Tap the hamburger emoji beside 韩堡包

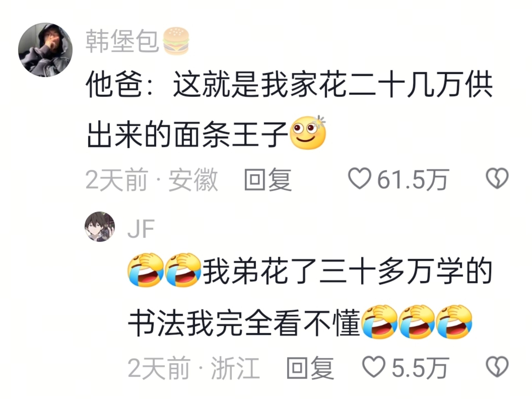click(x=176, y=41)
